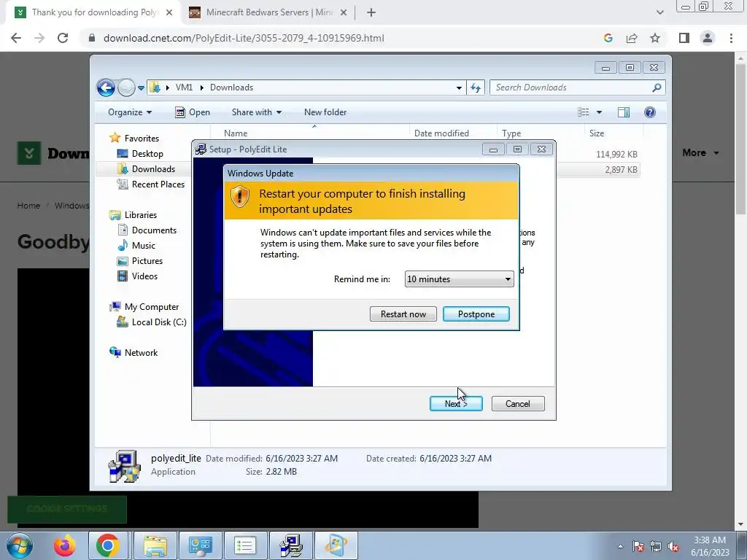Screen dimensions: 747x560
Task: Select Downloads in navigation pane
Action: pos(153,168)
